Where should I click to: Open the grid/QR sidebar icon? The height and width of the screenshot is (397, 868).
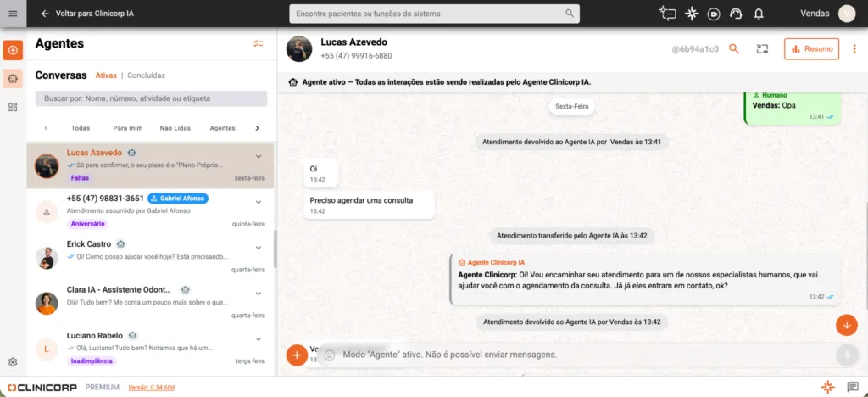pos(13,107)
